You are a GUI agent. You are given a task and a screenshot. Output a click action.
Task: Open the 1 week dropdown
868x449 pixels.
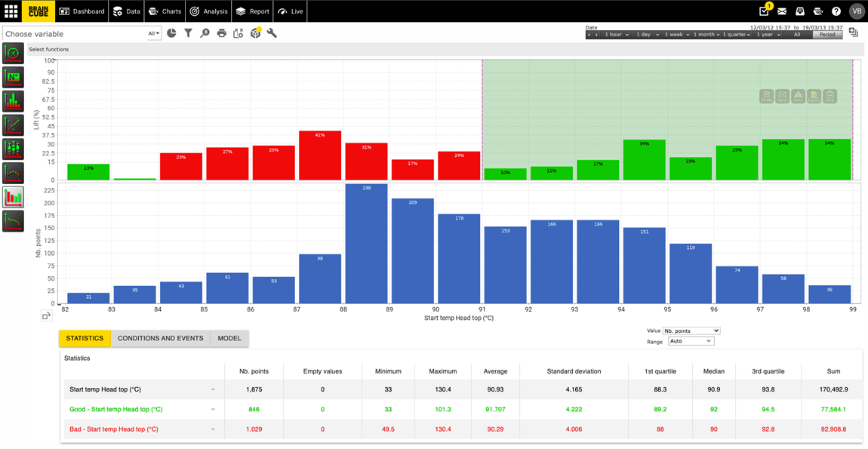click(x=676, y=35)
